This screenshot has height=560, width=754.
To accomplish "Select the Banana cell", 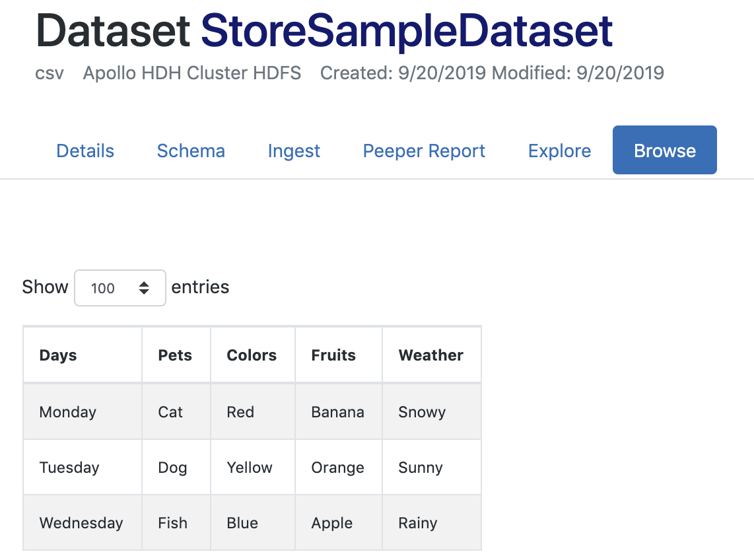I will click(x=337, y=411).
